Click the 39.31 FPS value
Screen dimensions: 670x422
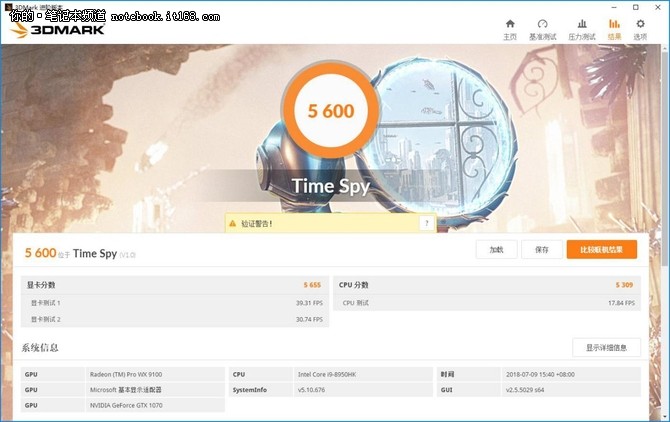click(x=309, y=303)
